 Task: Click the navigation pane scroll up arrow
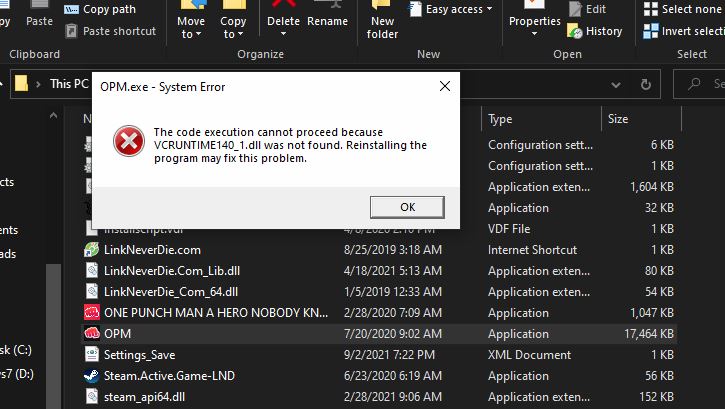point(54,116)
